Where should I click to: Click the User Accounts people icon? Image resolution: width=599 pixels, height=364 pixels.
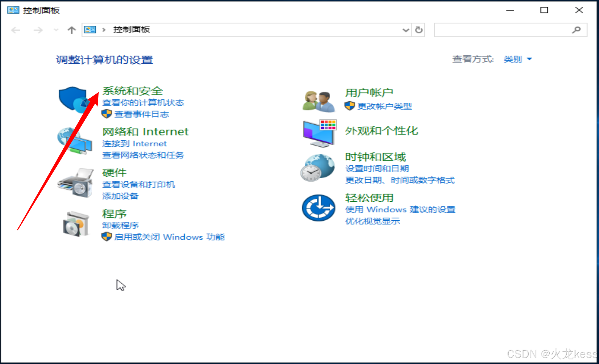tap(319, 102)
